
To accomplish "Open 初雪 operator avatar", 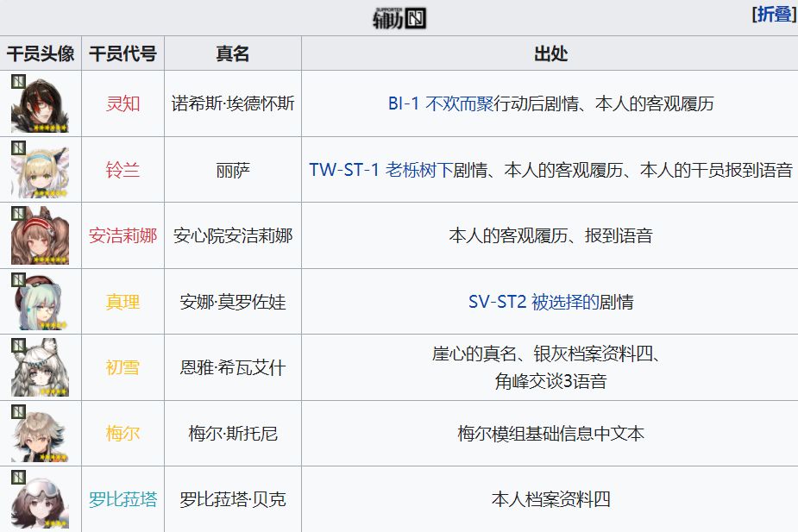I will click(x=41, y=367).
